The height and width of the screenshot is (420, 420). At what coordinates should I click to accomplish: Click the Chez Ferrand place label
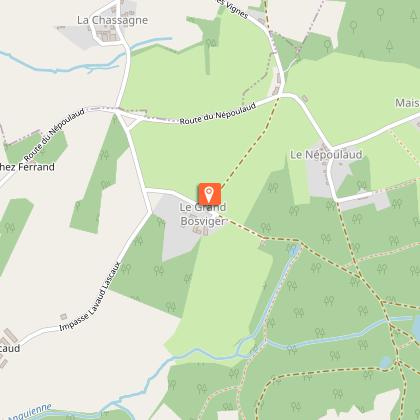(x=27, y=167)
